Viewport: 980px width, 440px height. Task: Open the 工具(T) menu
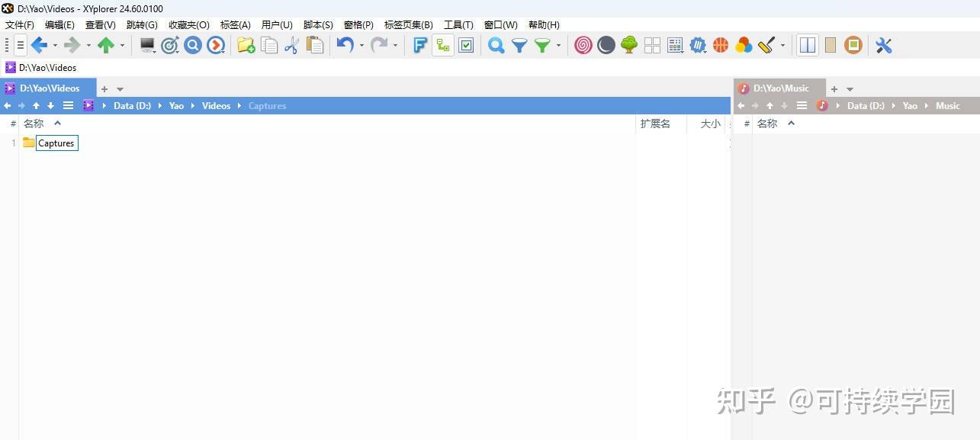pyautogui.click(x=458, y=24)
